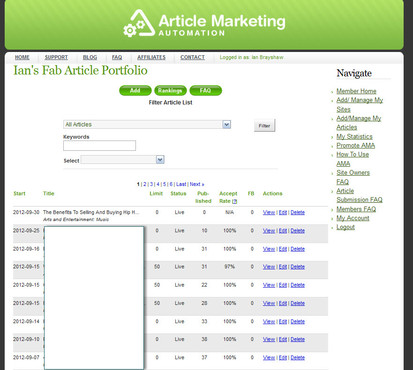Image resolution: width=413 pixels, height=370 pixels.
Task: Open Promote AMA link
Action: (356, 146)
